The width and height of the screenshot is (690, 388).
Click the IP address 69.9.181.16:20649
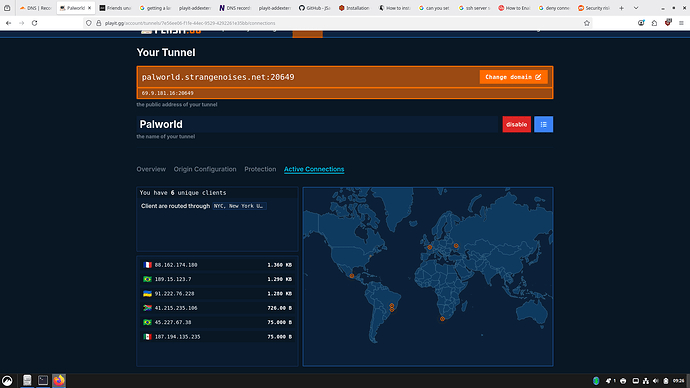pos(167,93)
